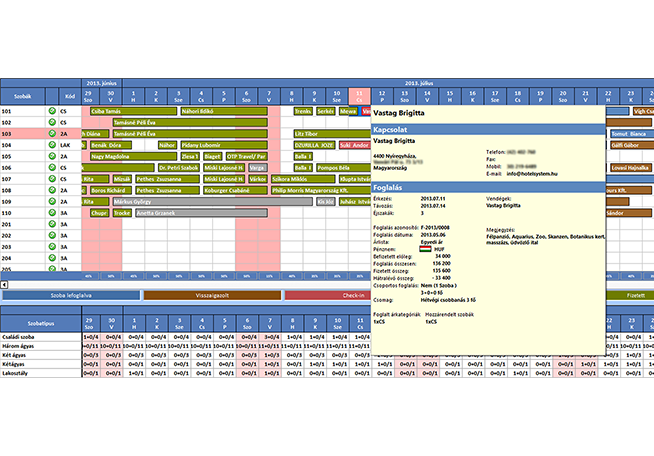Click the green status icon for room 202
The height and width of the screenshot is (456, 654).
[51, 234]
